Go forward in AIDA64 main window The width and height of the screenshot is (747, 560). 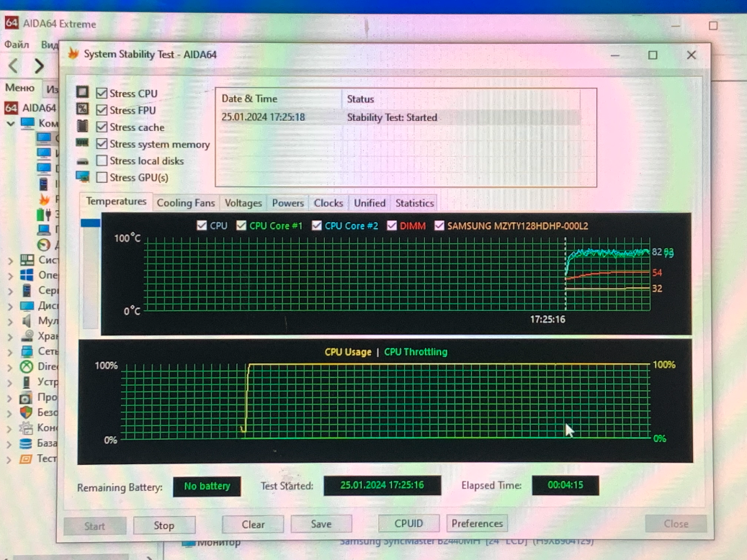tap(39, 66)
